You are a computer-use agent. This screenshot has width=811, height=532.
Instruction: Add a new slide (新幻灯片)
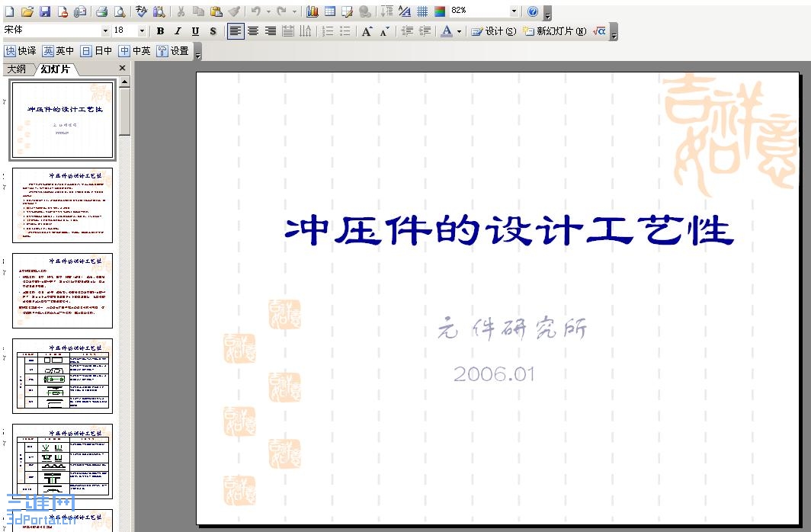tap(554, 31)
